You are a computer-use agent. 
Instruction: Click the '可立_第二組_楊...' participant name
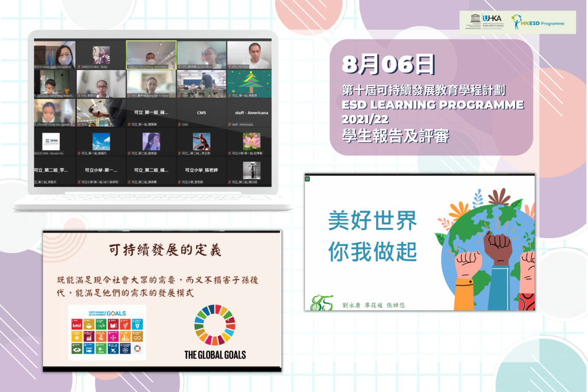click(x=151, y=170)
